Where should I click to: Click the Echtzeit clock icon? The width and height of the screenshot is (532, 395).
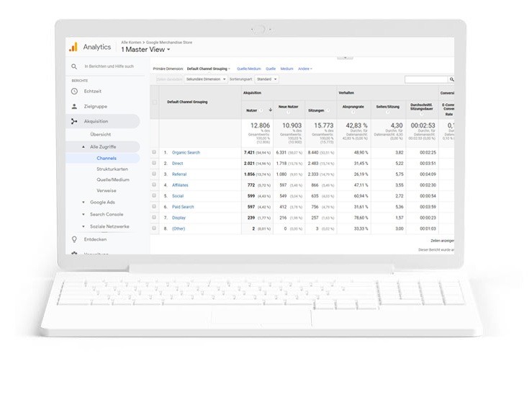point(74,92)
